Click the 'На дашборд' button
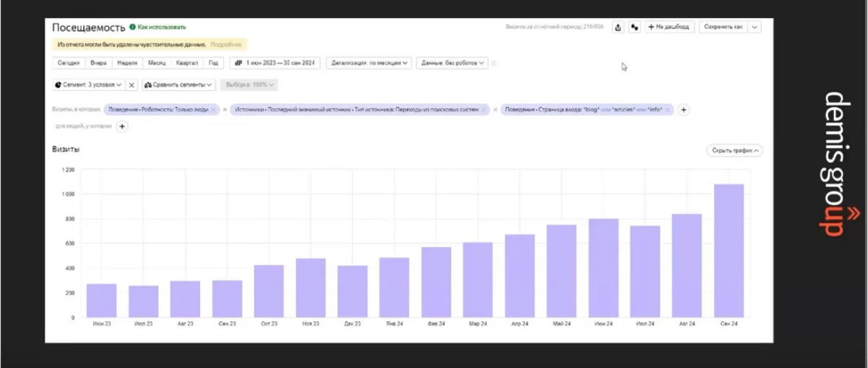Screen dimensions: 868x368 (x=669, y=27)
